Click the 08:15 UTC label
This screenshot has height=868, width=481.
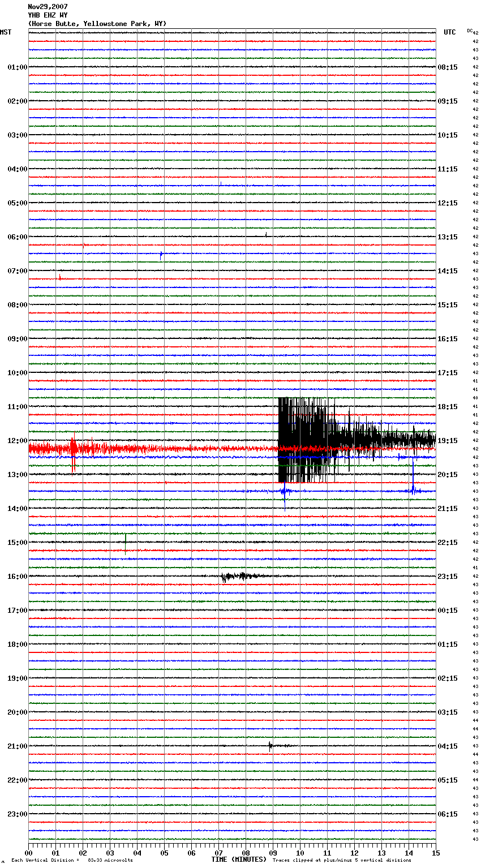pyautogui.click(x=448, y=67)
